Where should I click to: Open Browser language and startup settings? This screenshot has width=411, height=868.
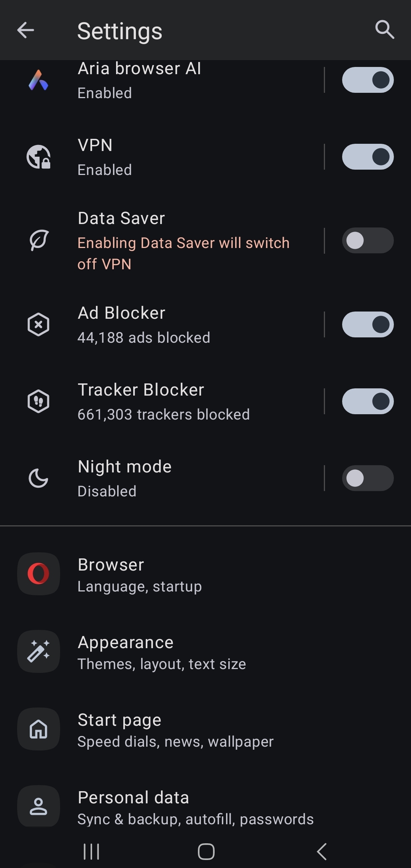139,574
